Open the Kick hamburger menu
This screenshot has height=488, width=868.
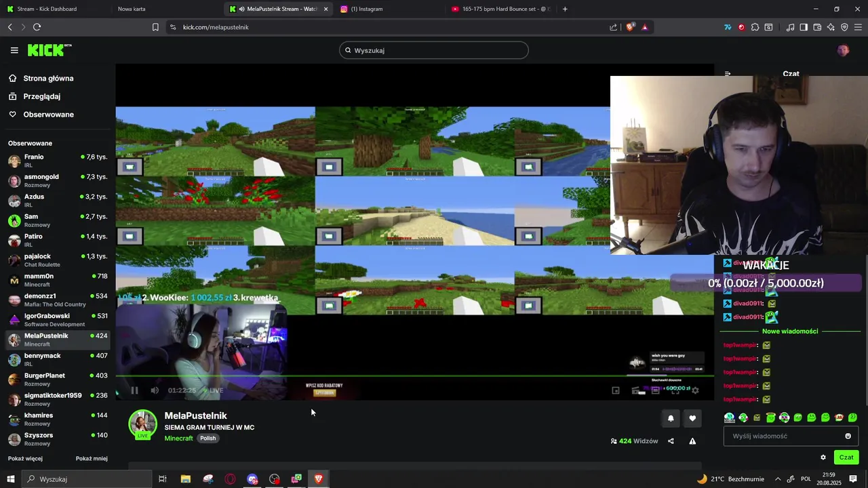tap(14, 50)
